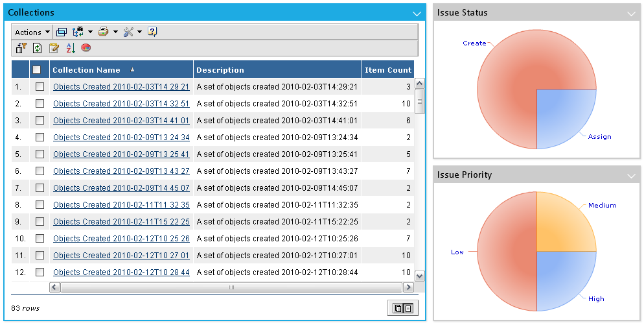Refresh the collections table
Viewport: 644px width, 325px height.
coord(38,48)
